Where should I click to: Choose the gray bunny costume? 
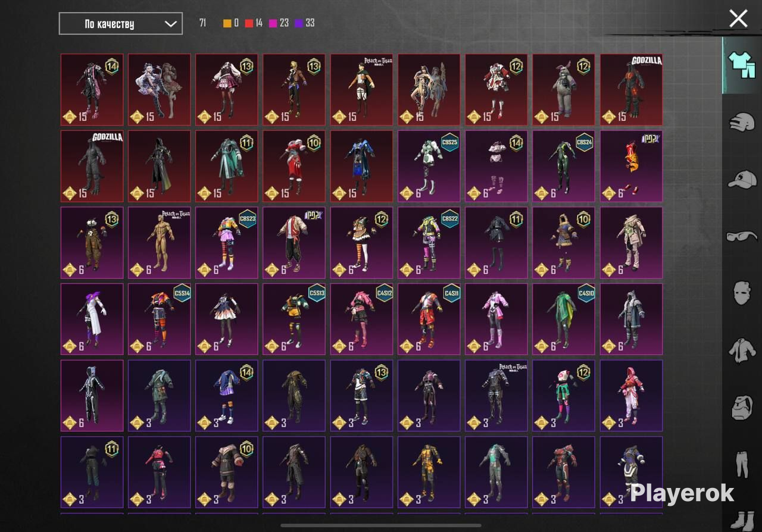[x=563, y=90]
